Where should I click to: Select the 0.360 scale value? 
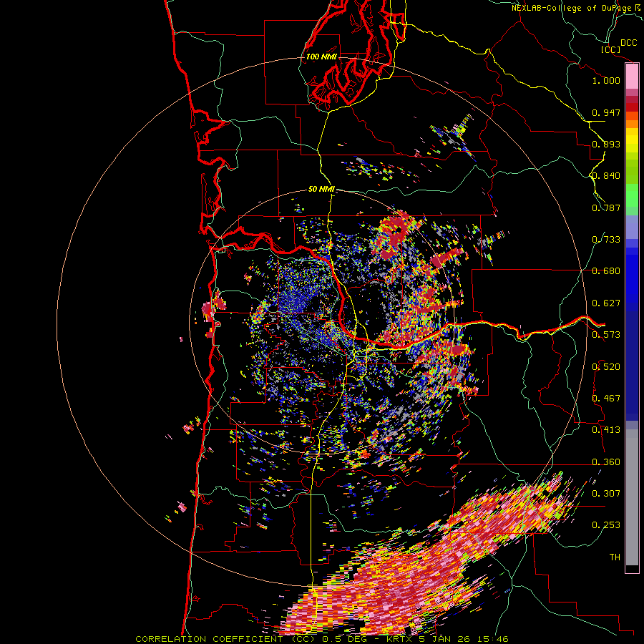606,462
